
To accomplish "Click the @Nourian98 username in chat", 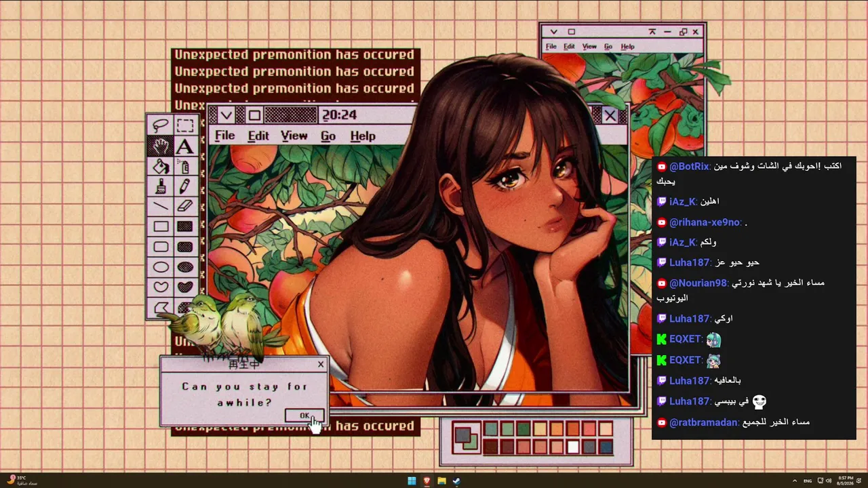I will [x=698, y=283].
